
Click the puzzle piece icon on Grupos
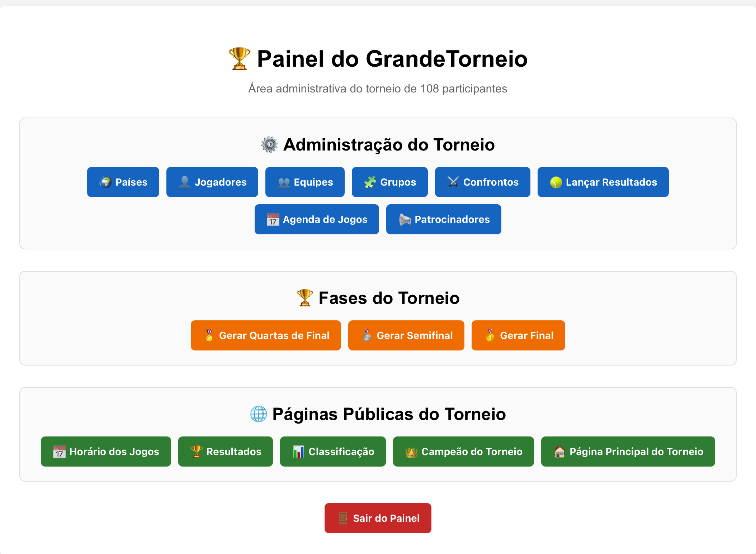coord(370,182)
